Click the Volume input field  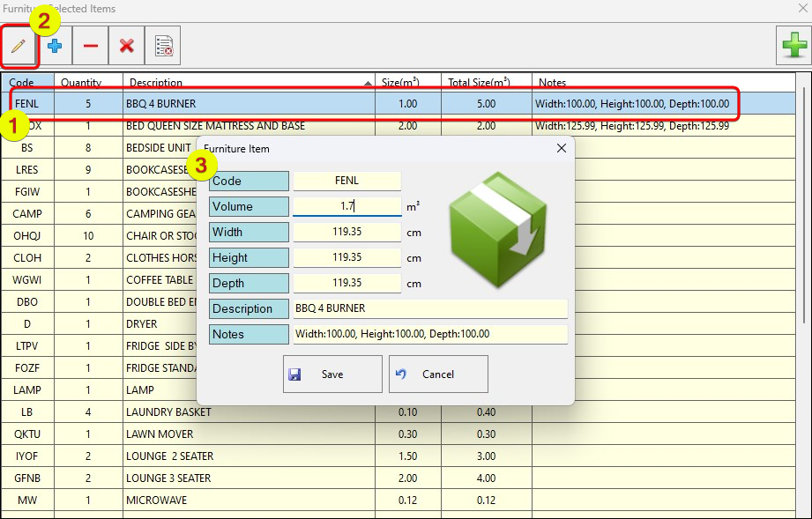click(x=346, y=206)
